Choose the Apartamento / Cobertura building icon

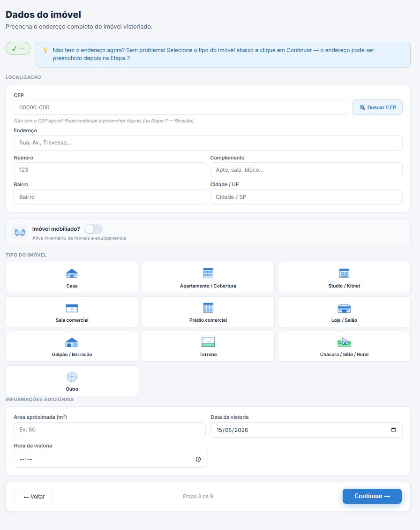[x=208, y=273]
